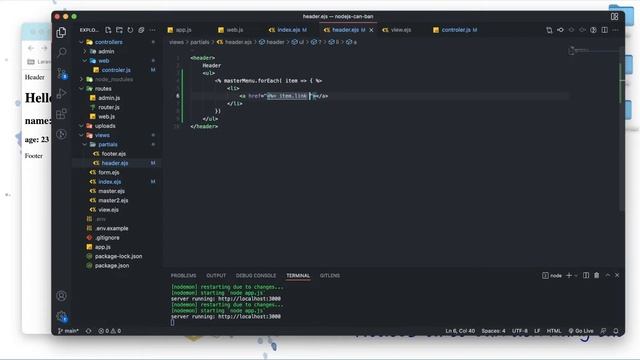This screenshot has height=360, width=640.
Task: Open master2.ejs in Explorer
Action: [113, 200]
